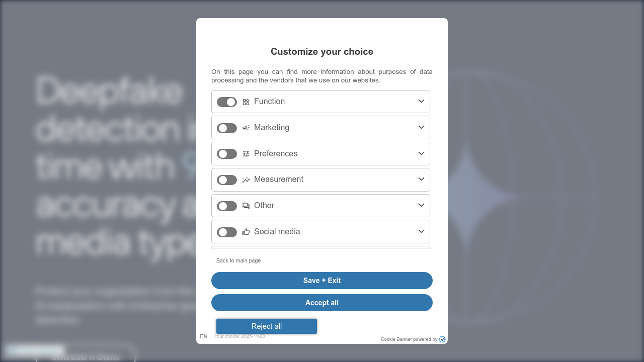Open the Measurement section label

pyautogui.click(x=279, y=179)
